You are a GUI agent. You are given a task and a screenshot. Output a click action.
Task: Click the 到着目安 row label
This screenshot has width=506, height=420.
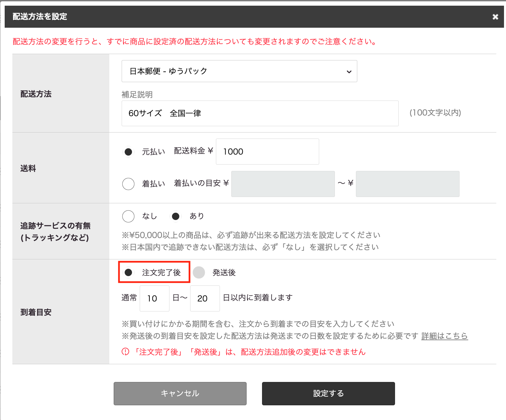36,312
